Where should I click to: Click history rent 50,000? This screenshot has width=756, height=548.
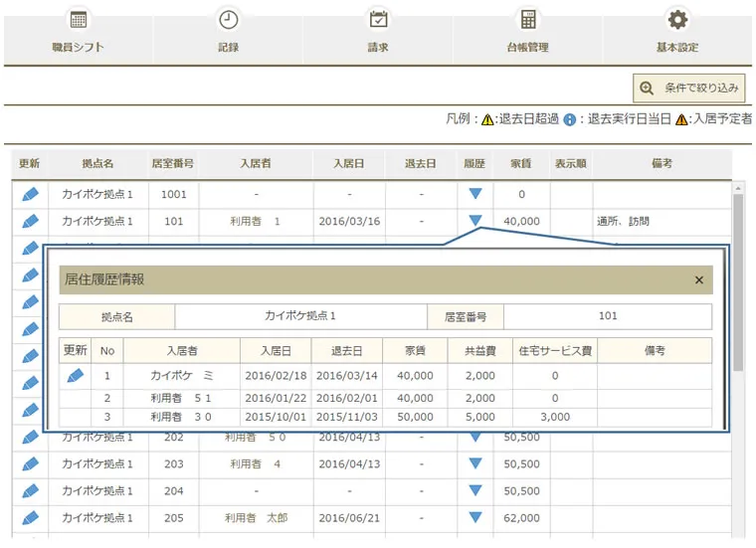click(x=415, y=417)
